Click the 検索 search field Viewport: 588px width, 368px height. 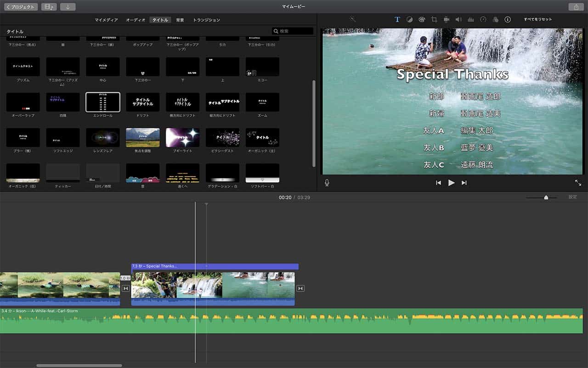293,31
